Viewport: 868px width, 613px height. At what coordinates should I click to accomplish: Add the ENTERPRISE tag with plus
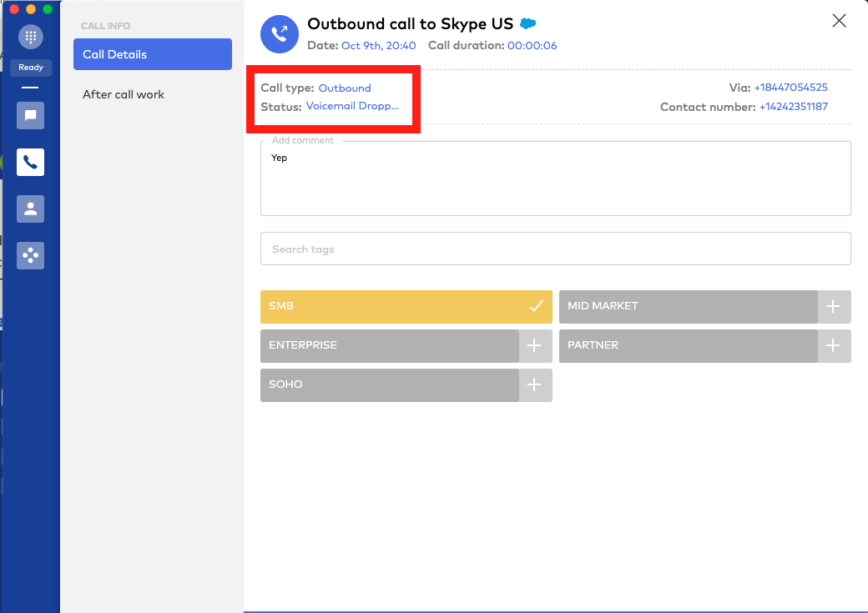[x=535, y=346]
